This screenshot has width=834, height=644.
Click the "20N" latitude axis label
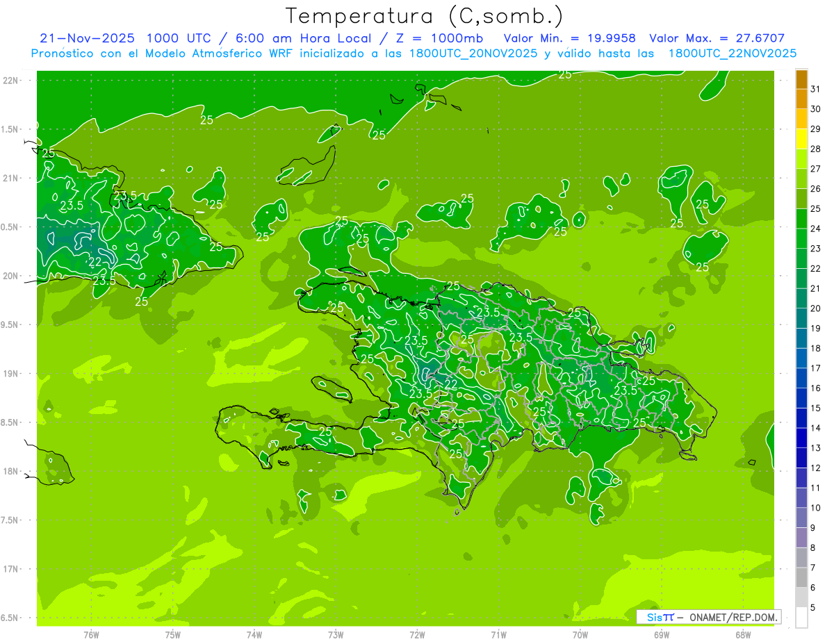click(x=11, y=276)
